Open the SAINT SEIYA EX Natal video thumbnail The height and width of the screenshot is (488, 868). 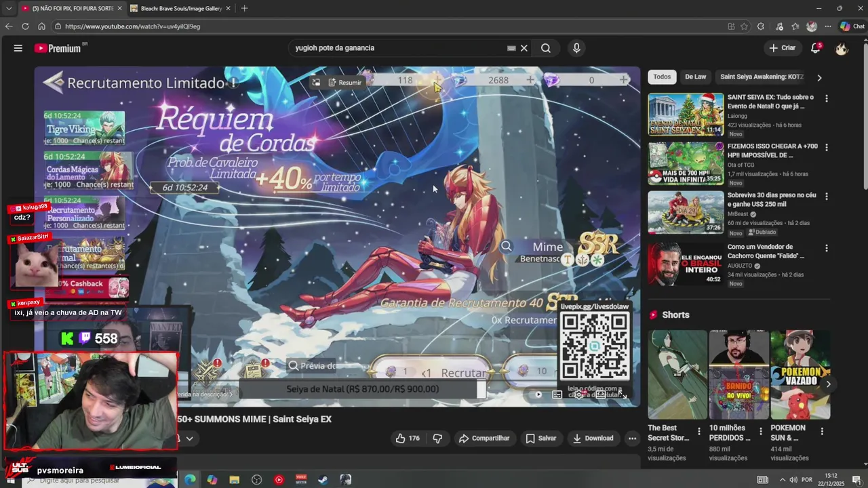point(686,115)
